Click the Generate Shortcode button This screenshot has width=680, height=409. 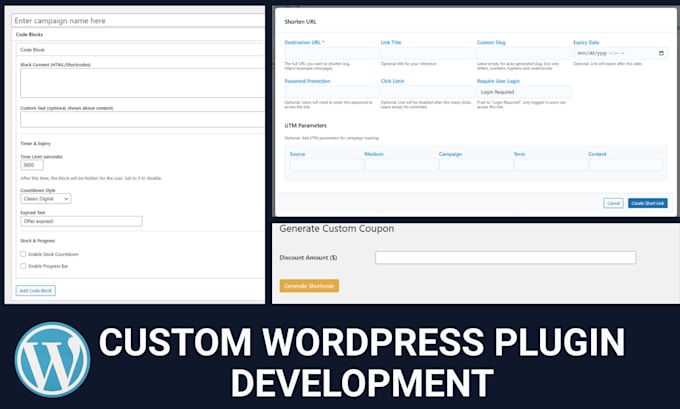pos(309,286)
